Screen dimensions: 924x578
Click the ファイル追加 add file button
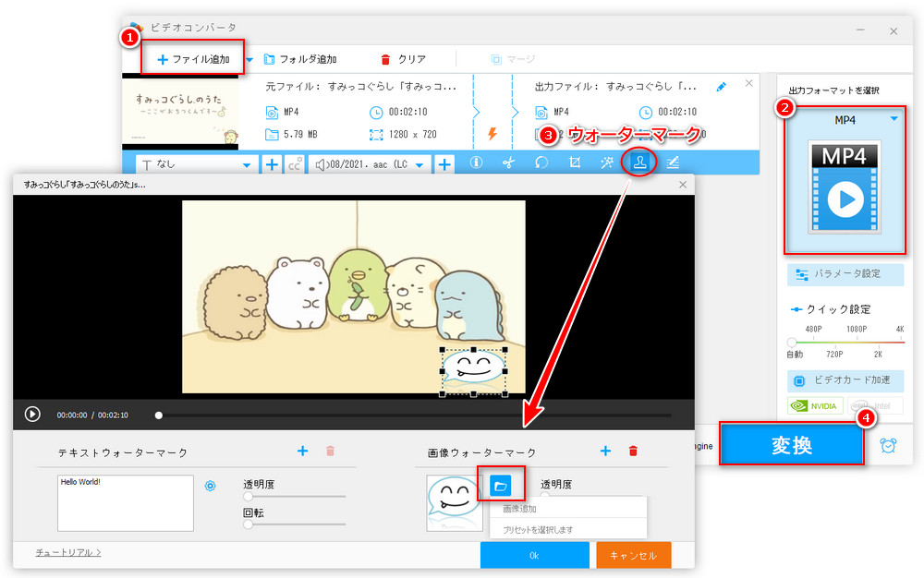point(193,59)
